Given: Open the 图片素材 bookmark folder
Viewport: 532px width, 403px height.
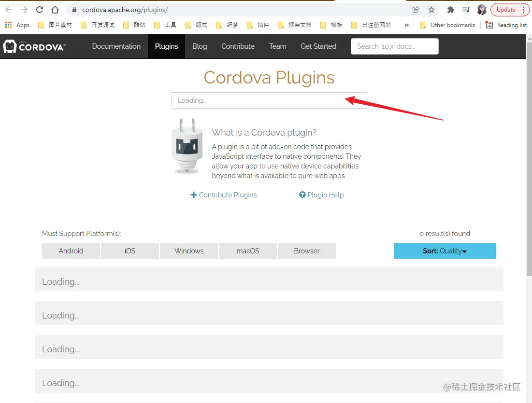Looking at the screenshot, I should point(55,25).
